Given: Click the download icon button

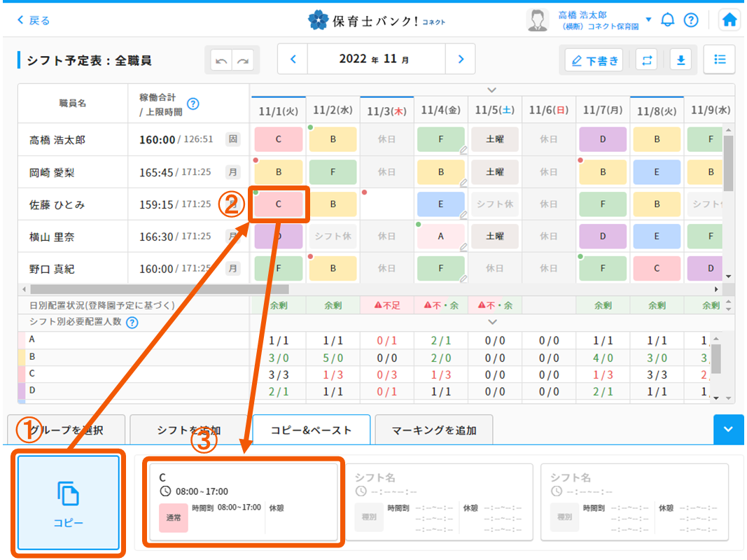Looking at the screenshot, I should pos(680,60).
